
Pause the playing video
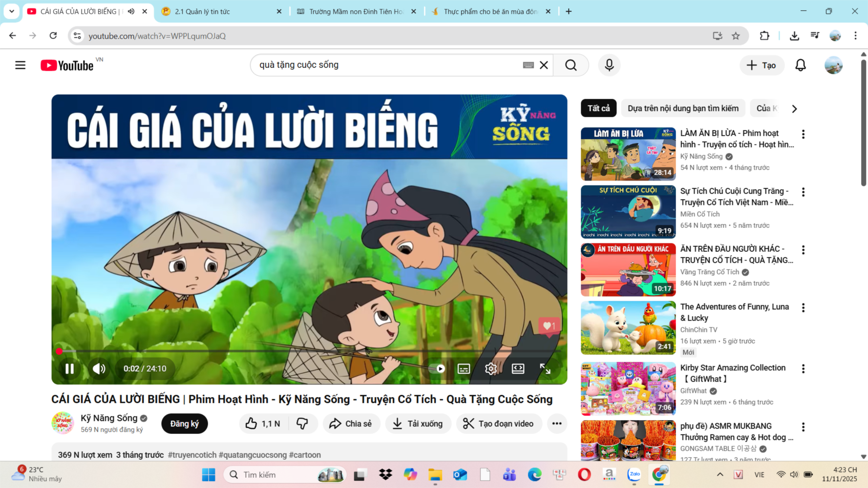click(x=69, y=369)
